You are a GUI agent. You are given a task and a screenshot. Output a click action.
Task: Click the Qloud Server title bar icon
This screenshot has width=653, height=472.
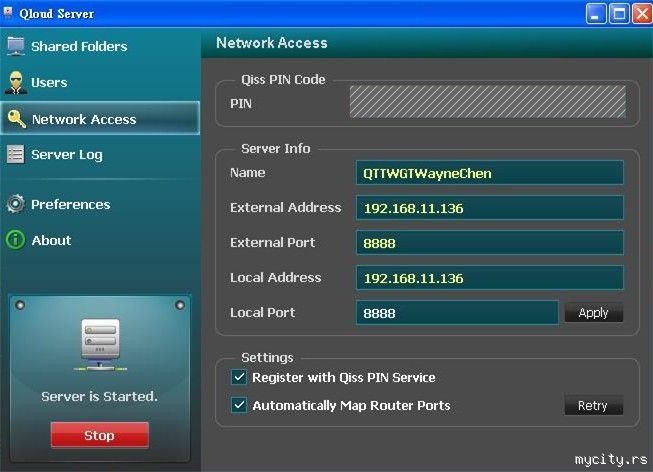[10, 13]
